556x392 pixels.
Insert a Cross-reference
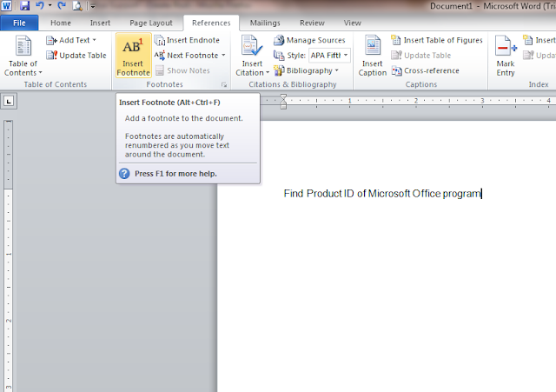tap(425, 70)
